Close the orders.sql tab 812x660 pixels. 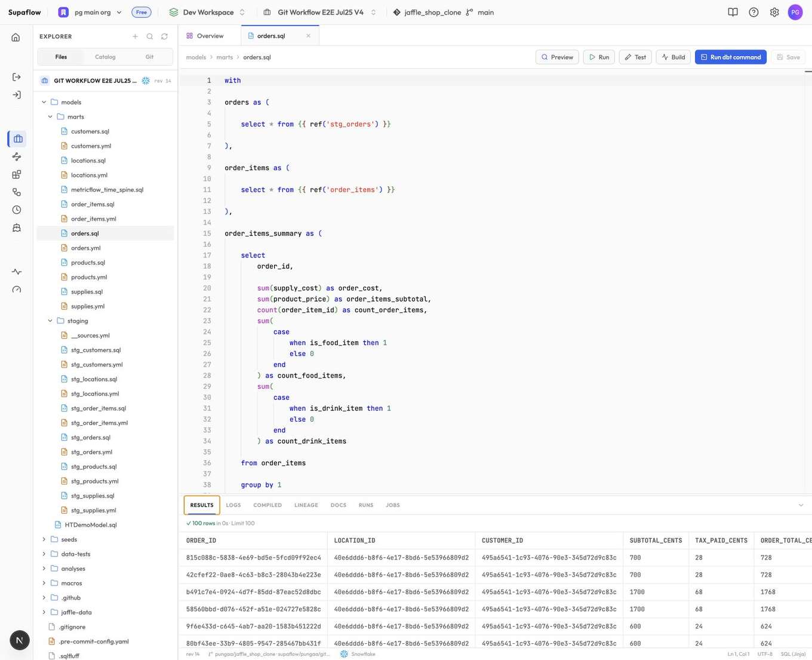coord(308,36)
